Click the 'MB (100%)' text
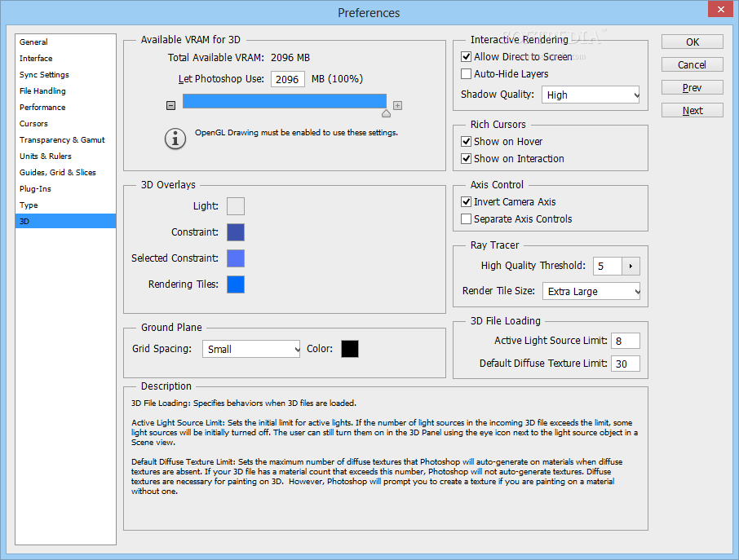739x560 pixels. coord(337,78)
